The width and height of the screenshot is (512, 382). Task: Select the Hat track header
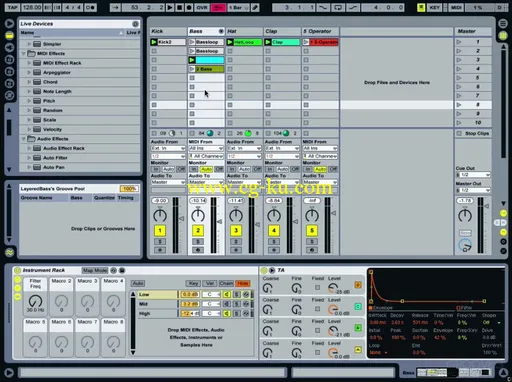[244, 31]
